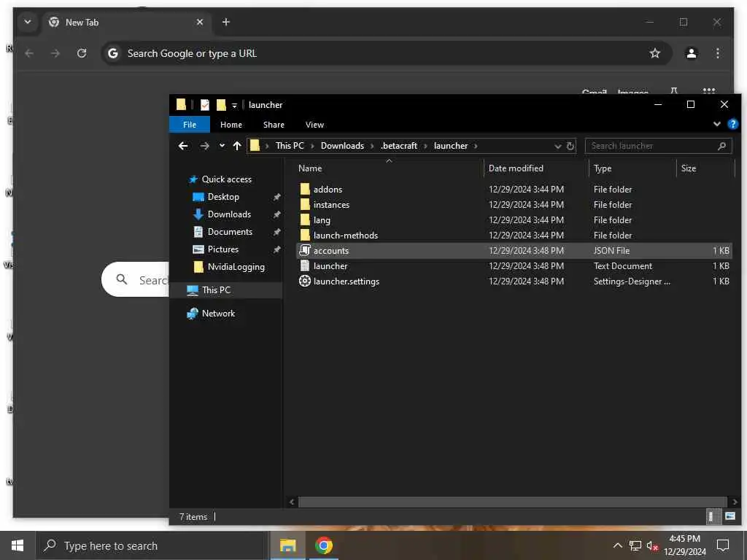Close the New Tab in Chrome
This screenshot has width=747, height=560.
click(x=200, y=22)
